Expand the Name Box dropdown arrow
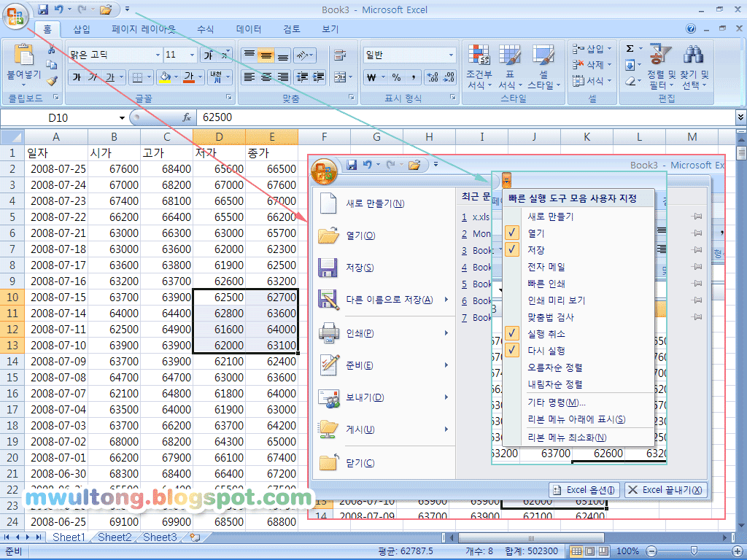Screen dimensions: 747x560 point(122,117)
